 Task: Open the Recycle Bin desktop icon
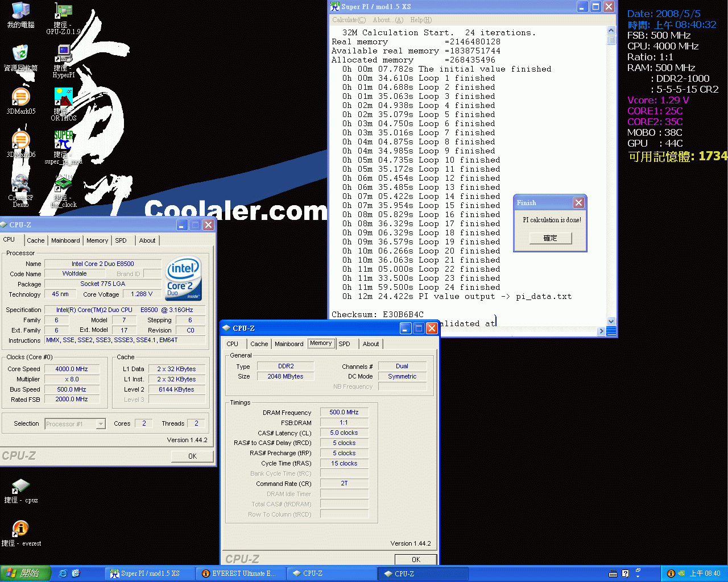coord(20,59)
